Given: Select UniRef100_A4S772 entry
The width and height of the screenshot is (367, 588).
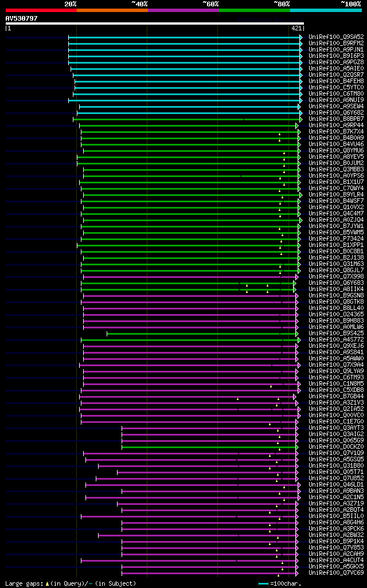Looking at the screenshot, I should coord(336,339).
